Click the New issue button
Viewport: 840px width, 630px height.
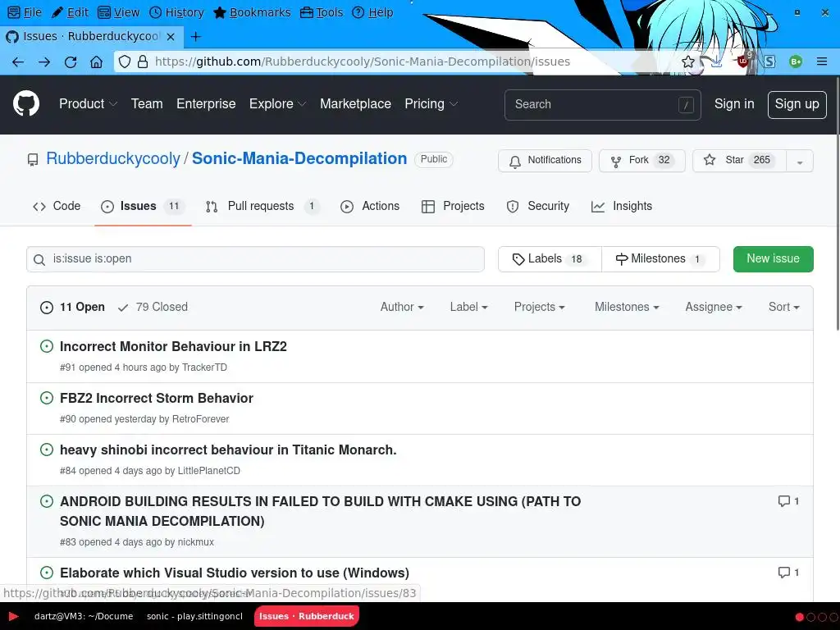(x=773, y=258)
